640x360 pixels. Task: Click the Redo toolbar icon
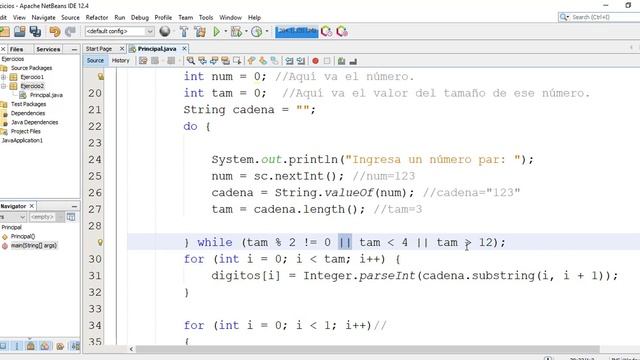click(x=71, y=31)
